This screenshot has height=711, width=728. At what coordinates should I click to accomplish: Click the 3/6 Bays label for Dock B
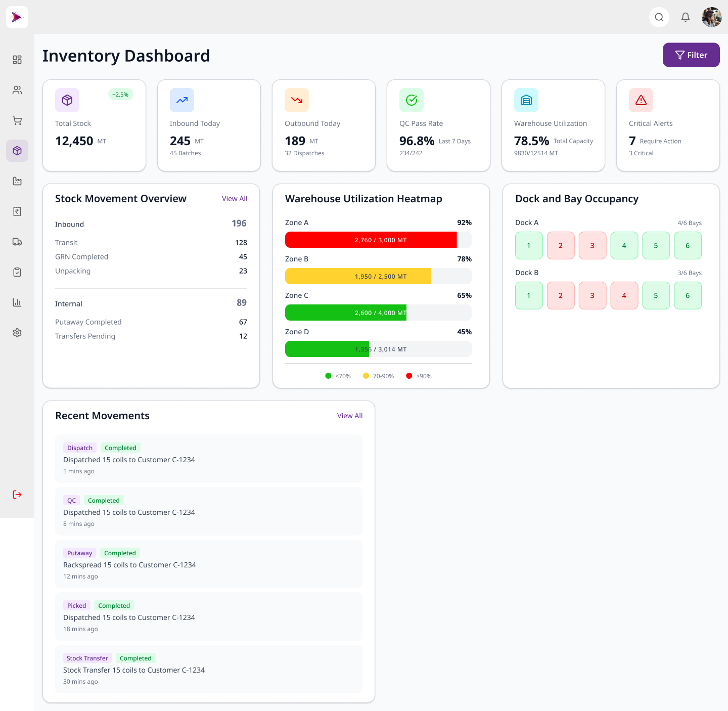690,273
